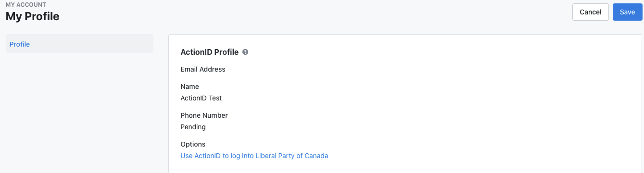
Task: Save the profile changes
Action: click(x=627, y=12)
